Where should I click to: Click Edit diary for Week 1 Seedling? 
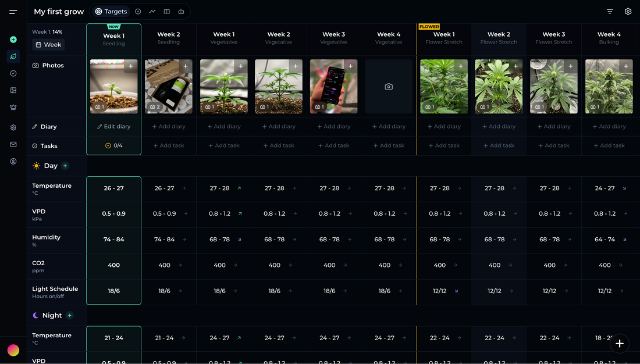coord(113,126)
